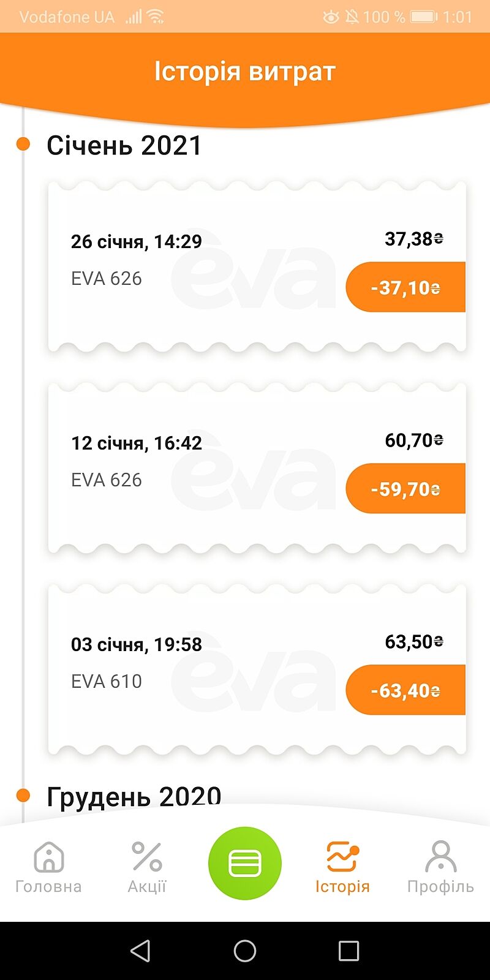The width and height of the screenshot is (490, 980).
Task: Tap the -63,40₴ orange badge
Action: tap(405, 690)
